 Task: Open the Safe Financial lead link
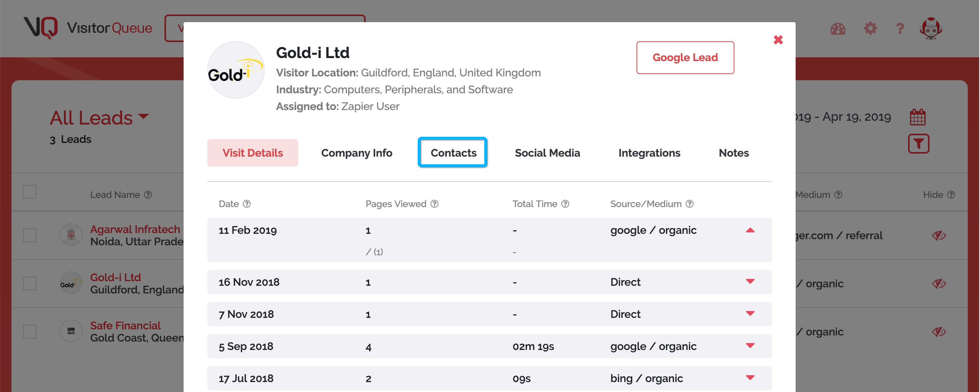[125, 326]
